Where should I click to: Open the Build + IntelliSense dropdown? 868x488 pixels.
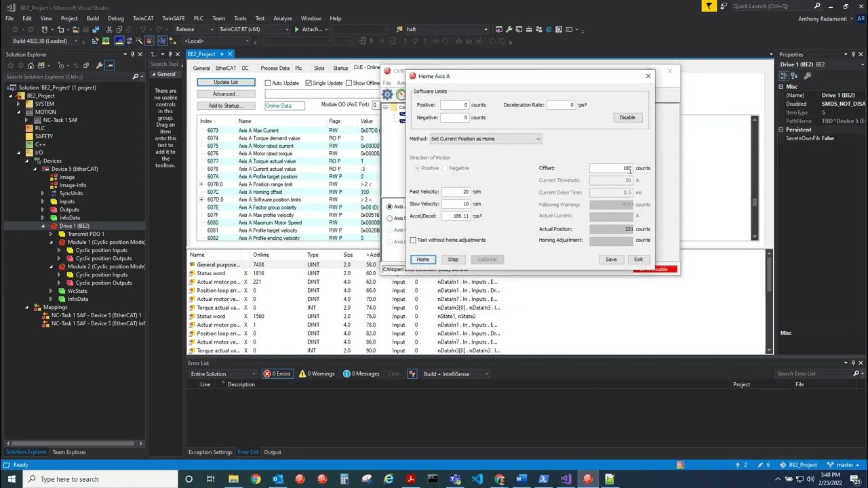[455, 374]
